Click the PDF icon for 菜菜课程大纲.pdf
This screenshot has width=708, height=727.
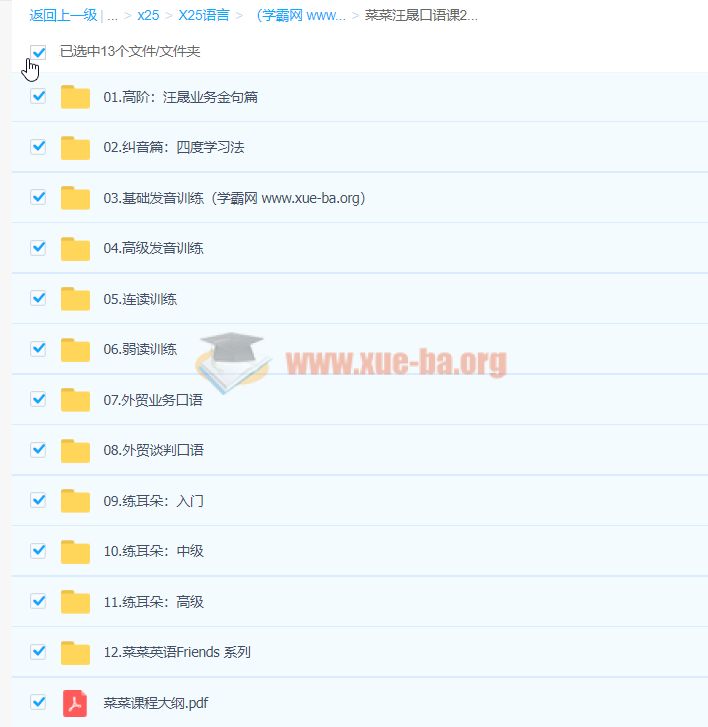click(x=75, y=703)
